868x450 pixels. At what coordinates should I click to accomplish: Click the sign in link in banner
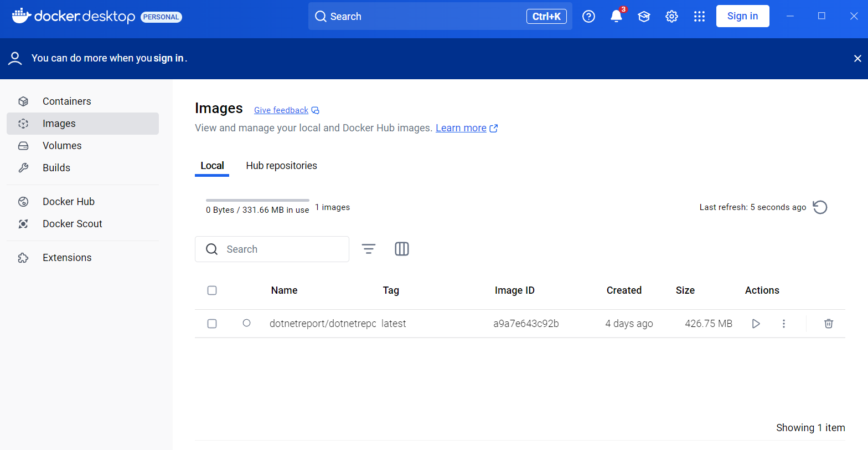[x=169, y=58]
